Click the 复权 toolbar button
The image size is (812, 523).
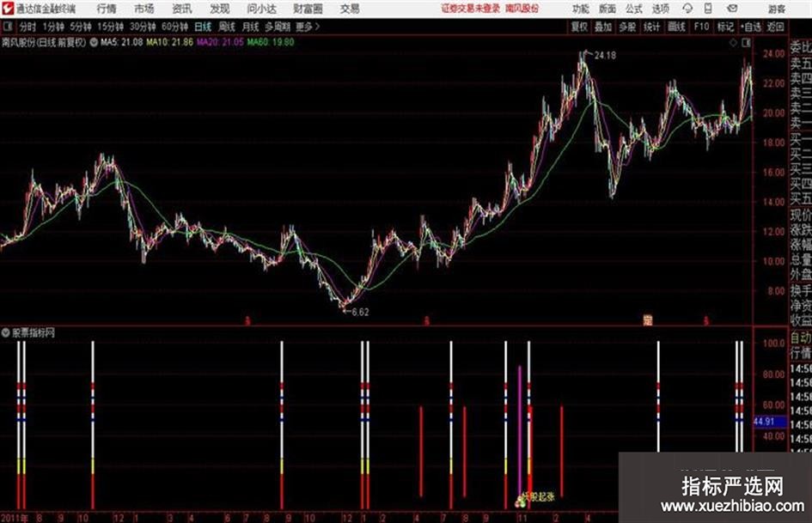point(579,27)
